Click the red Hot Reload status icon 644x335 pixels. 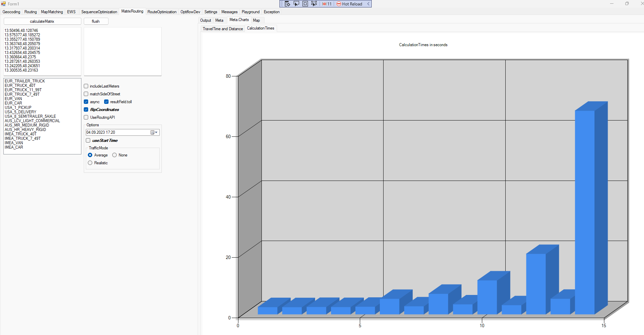(339, 4)
